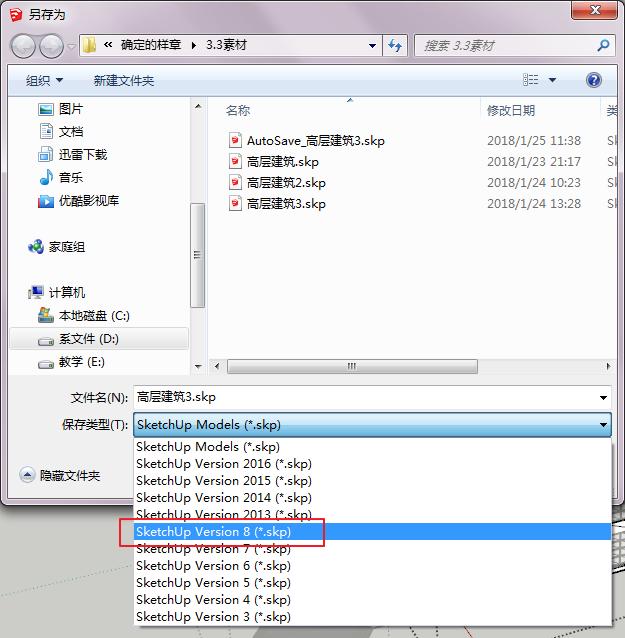This screenshot has width=625, height=638.
Task: Select 优酷影视库 in the navigation pane
Action: pos(79,201)
